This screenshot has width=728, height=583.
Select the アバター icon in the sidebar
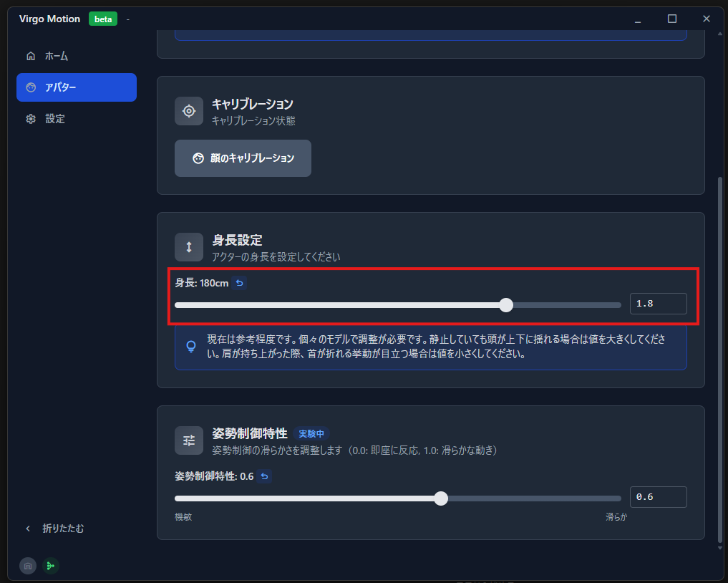coord(31,87)
